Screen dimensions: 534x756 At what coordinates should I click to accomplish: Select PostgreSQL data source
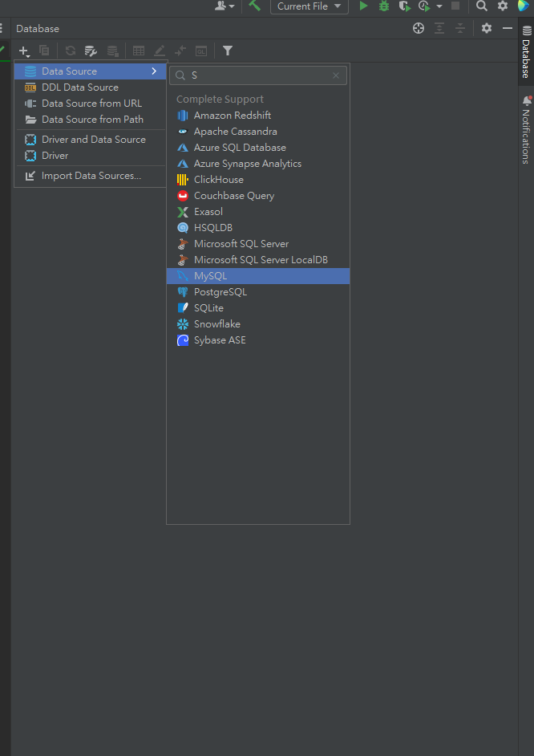coord(258,291)
